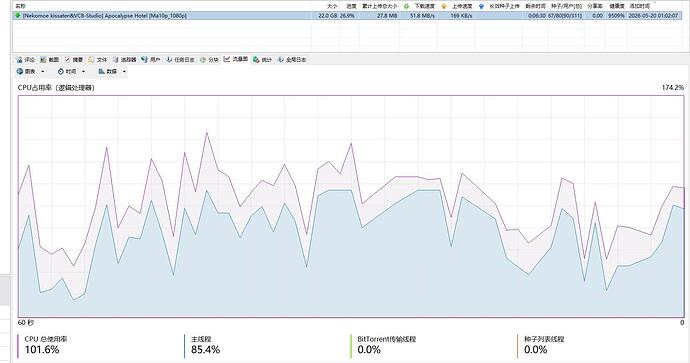This screenshot has width=690, height=363.
Task: Click the CPU占用率 (逻辑处理器) chart title
Action: tap(56, 88)
